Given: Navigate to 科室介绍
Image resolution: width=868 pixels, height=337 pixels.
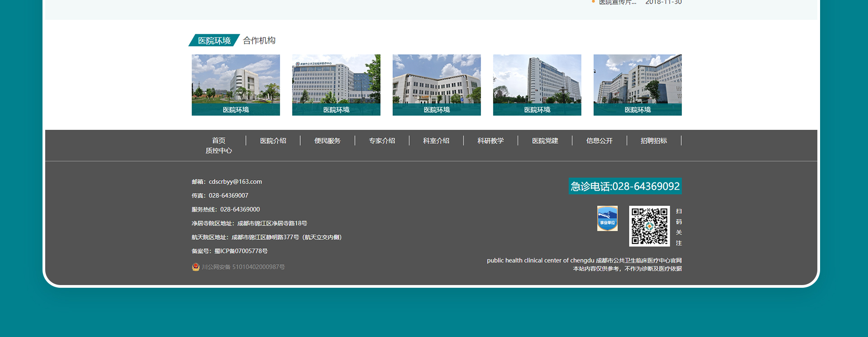Looking at the screenshot, I should pos(436,140).
